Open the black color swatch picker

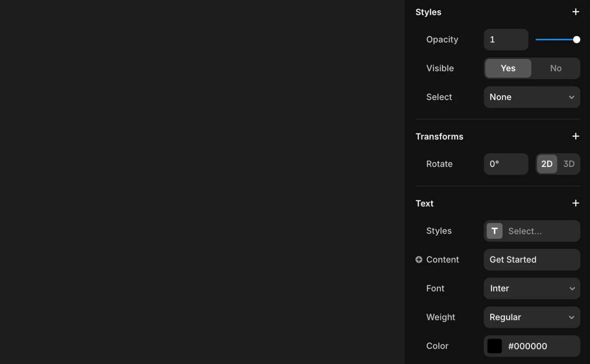coord(495,346)
